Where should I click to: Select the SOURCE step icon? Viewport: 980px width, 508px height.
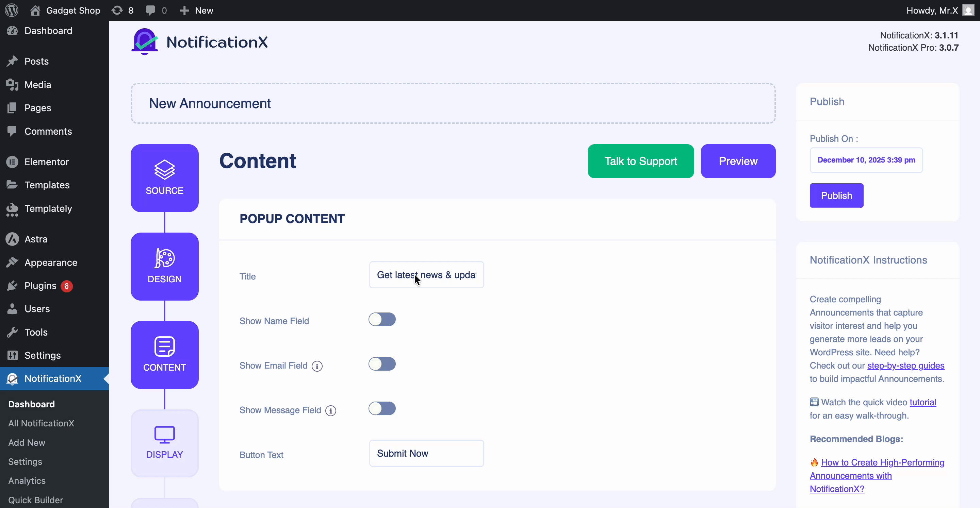coord(164,177)
